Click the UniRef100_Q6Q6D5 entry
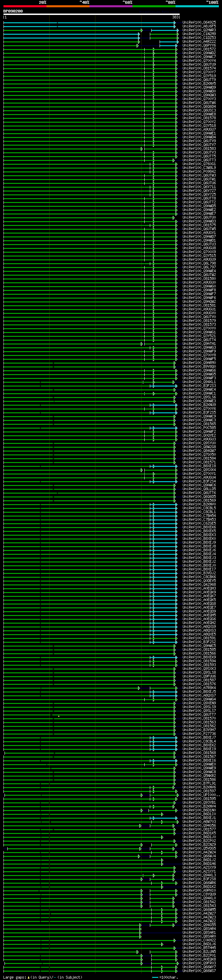 click(199, 496)
